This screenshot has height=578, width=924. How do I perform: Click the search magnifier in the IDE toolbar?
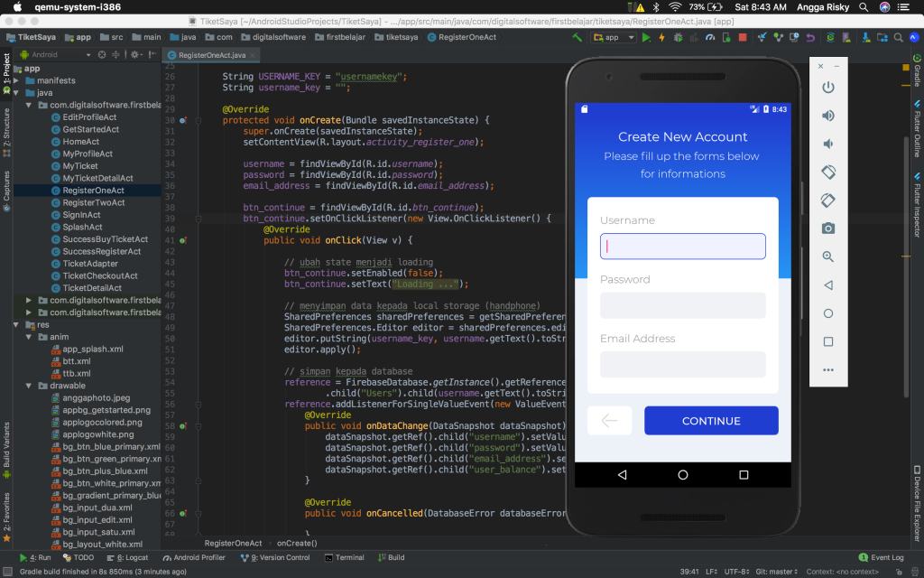click(x=898, y=37)
